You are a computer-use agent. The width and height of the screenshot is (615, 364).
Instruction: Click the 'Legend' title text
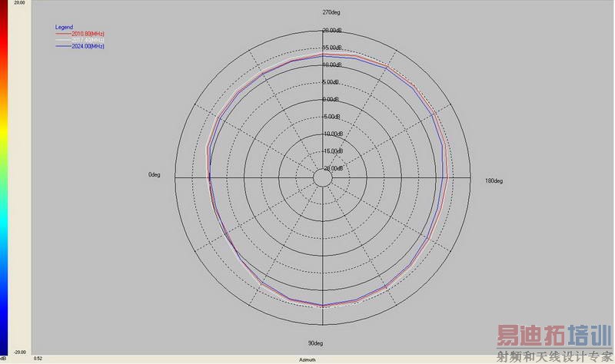click(64, 27)
